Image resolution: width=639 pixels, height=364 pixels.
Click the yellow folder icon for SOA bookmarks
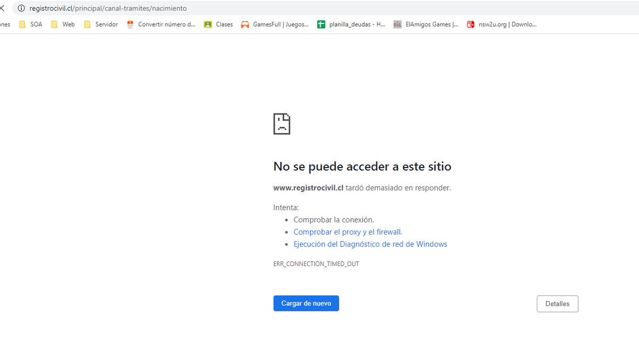[22, 24]
